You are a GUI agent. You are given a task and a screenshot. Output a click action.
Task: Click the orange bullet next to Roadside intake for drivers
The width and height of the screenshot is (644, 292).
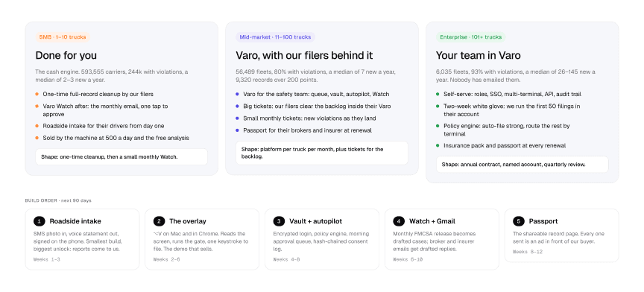coord(37,126)
